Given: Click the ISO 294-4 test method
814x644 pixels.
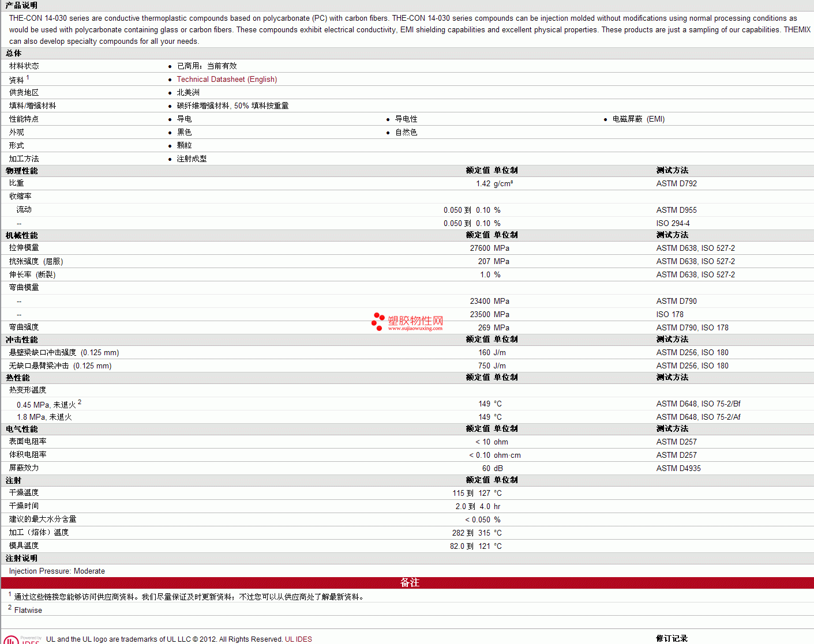Looking at the screenshot, I should [673, 224].
